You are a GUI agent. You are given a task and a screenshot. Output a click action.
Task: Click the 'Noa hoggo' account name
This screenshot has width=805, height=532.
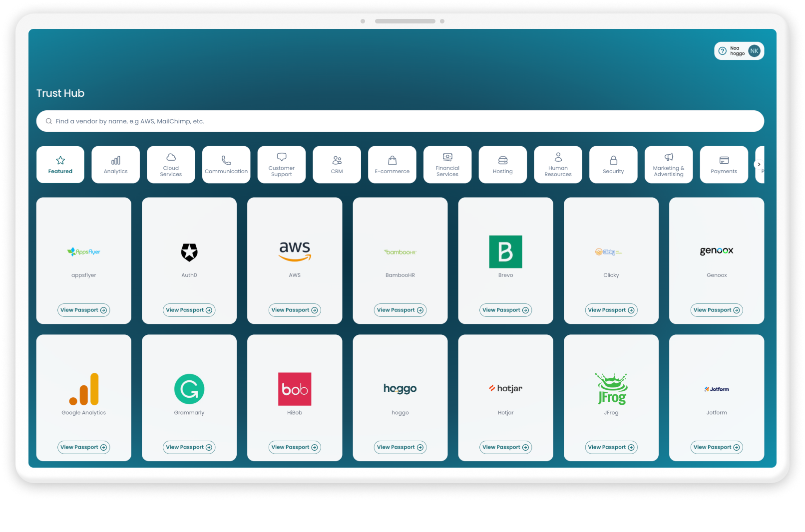coord(737,51)
